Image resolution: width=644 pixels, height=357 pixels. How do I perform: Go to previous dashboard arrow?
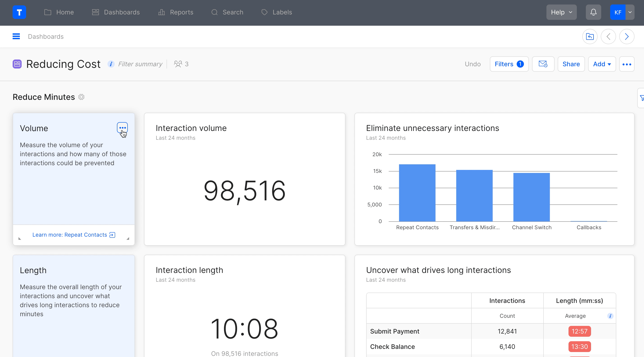pyautogui.click(x=608, y=37)
